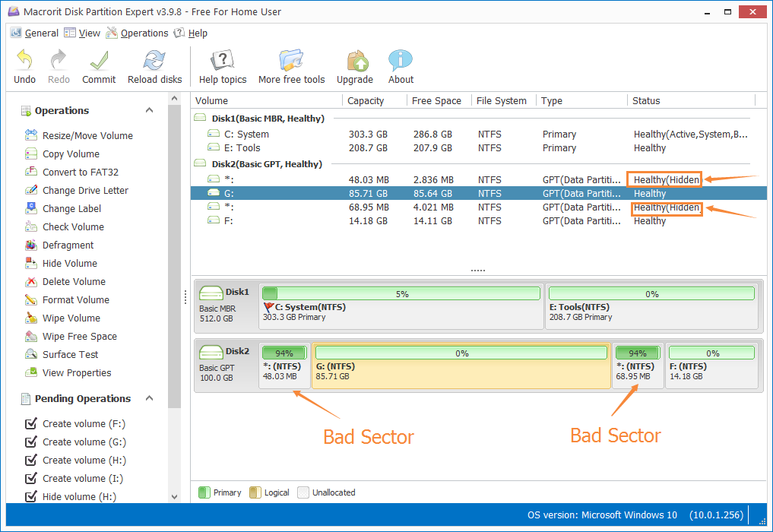Sort by the File System column header
Screen dimensions: 773x532
click(x=504, y=100)
